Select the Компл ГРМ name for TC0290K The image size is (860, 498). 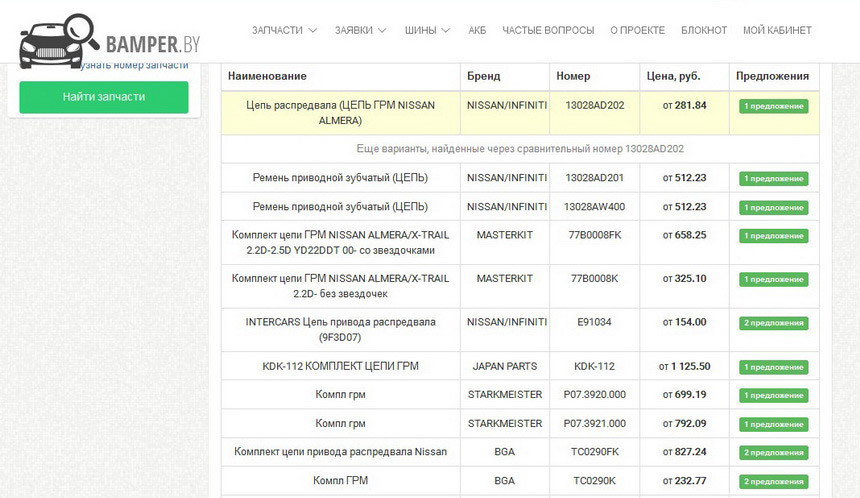pyautogui.click(x=340, y=480)
